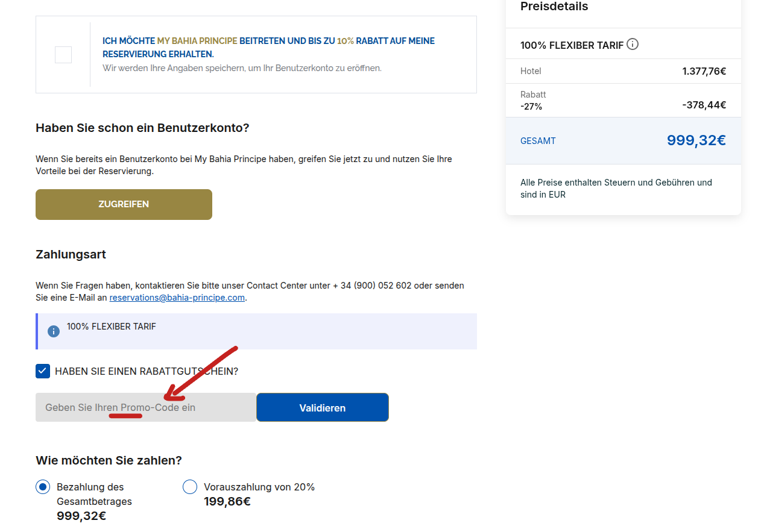The height and width of the screenshot is (532, 764).
Task: Click the info circle next to Preisdetails tariff heading
Action: 632,44
